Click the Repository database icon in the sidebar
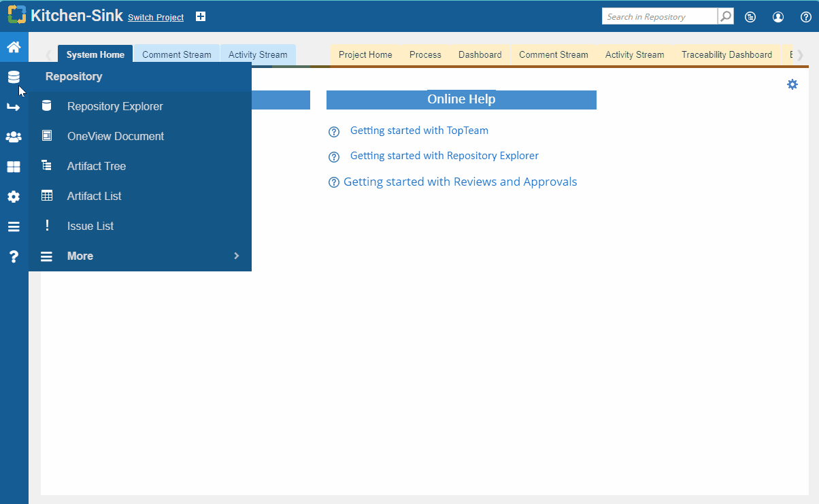This screenshot has height=504, width=819. coord(14,77)
